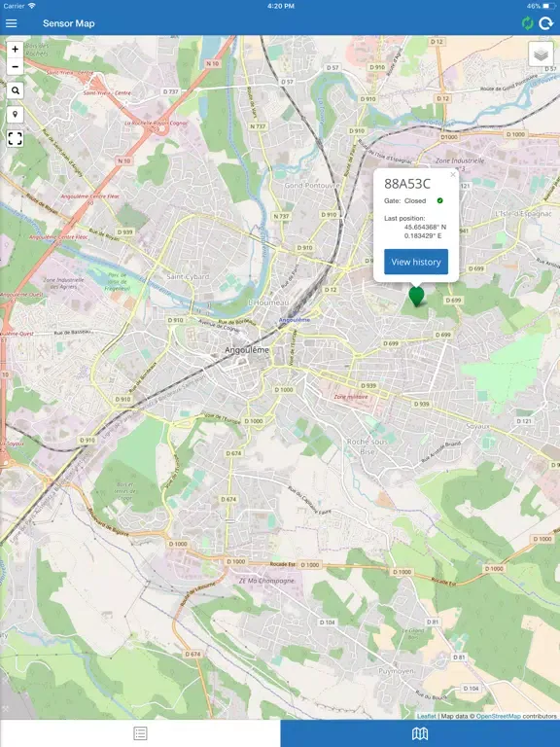Image resolution: width=560 pixels, height=747 pixels.
Task: Tap the 4:20 PM clock
Action: pos(281,6)
